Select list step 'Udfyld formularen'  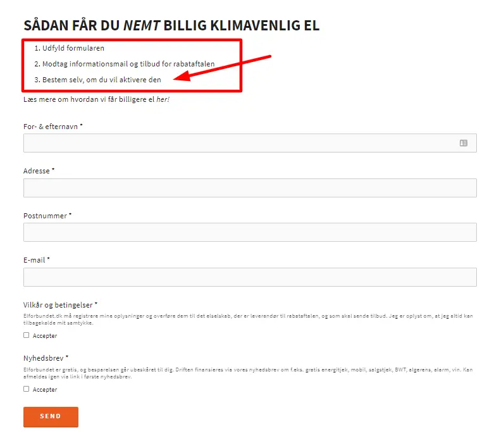point(70,48)
